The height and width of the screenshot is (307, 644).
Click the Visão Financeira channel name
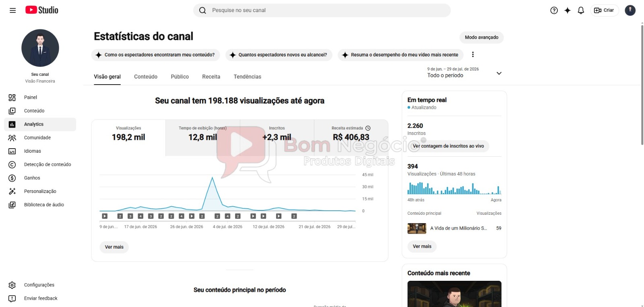coord(40,81)
